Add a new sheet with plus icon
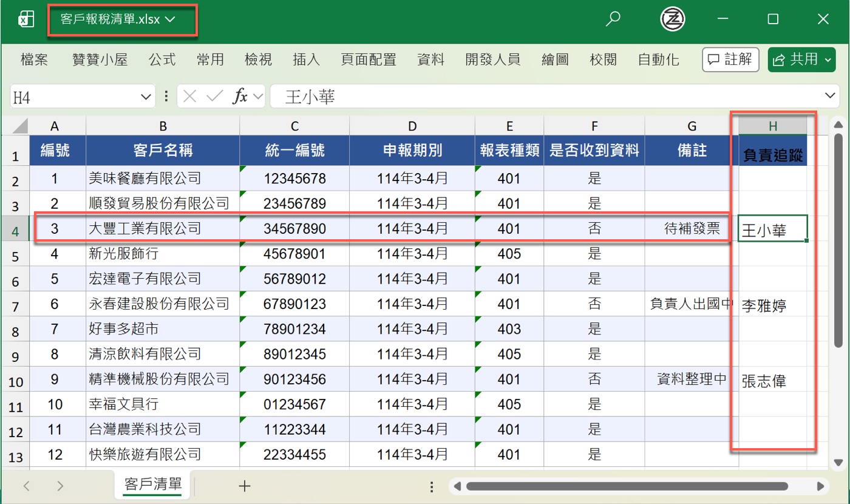 tap(244, 486)
